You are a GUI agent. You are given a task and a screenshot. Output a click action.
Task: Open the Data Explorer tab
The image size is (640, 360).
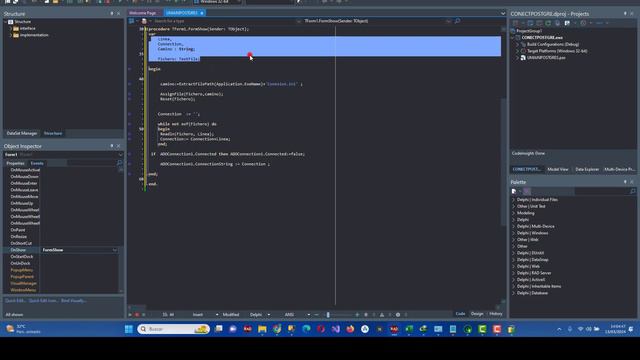tap(587, 169)
